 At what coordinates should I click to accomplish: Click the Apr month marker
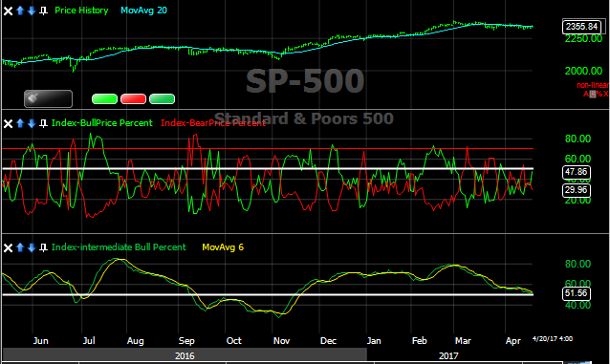pyautogui.click(x=512, y=341)
